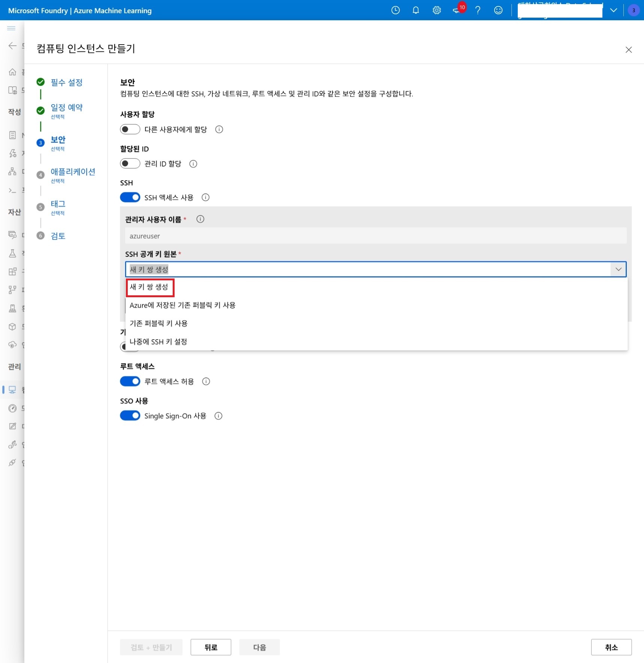Image resolution: width=644 pixels, height=663 pixels.
Task: Show info for 관리 ID 할당
Action: (x=193, y=164)
